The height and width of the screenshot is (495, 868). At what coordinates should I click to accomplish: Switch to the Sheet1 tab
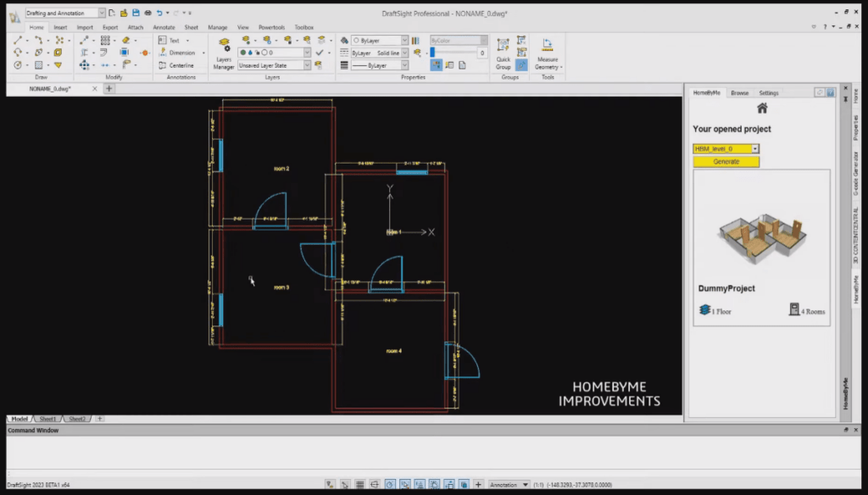(x=47, y=418)
